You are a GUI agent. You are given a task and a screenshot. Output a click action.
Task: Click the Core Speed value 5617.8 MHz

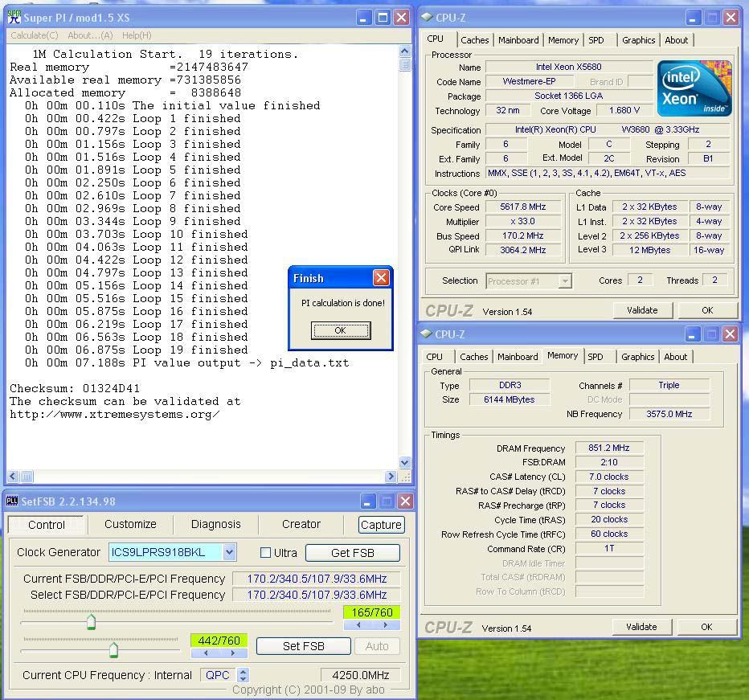tap(523, 207)
